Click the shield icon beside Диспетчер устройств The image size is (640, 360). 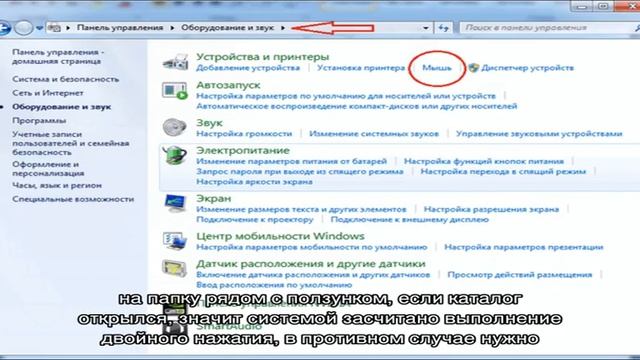tap(473, 68)
